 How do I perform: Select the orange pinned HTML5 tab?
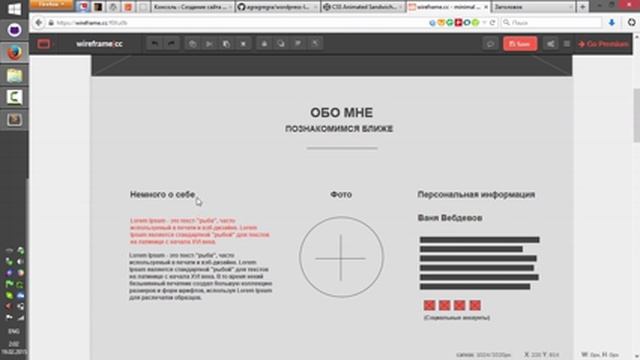tap(128, 7)
